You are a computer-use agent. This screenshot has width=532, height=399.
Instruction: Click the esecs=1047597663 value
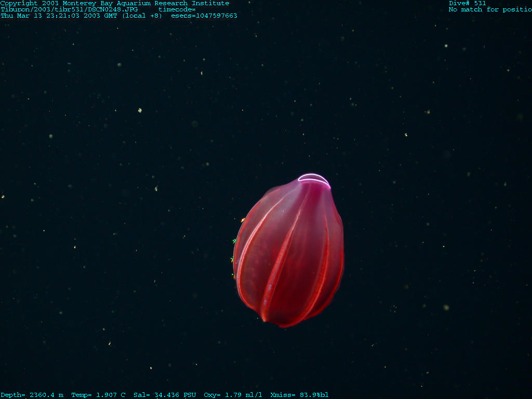(204, 16)
